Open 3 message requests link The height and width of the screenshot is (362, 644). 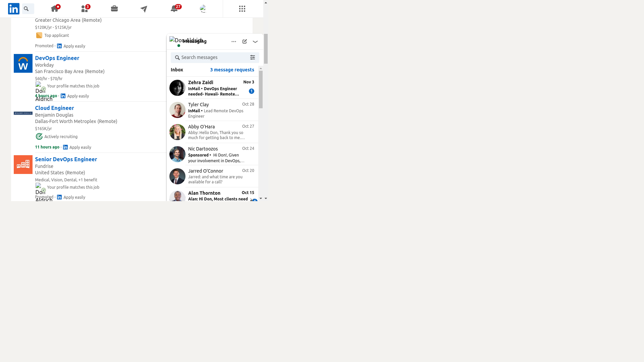click(x=232, y=70)
